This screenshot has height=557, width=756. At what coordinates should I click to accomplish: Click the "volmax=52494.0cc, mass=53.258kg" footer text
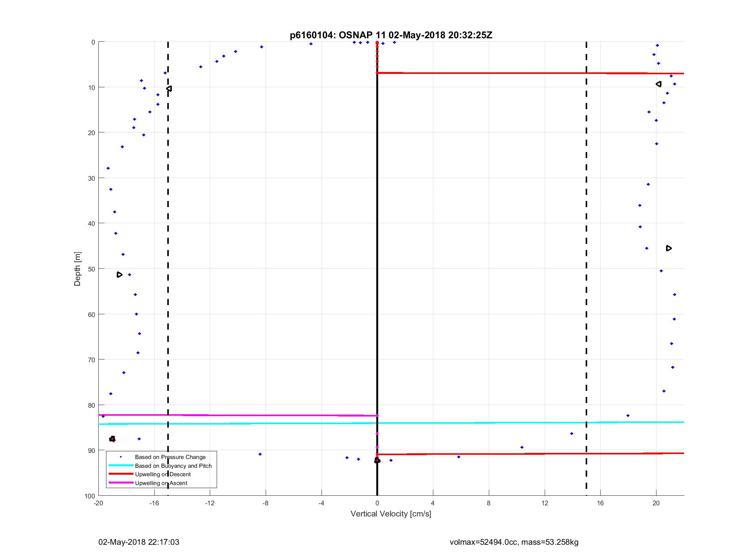coord(514,542)
